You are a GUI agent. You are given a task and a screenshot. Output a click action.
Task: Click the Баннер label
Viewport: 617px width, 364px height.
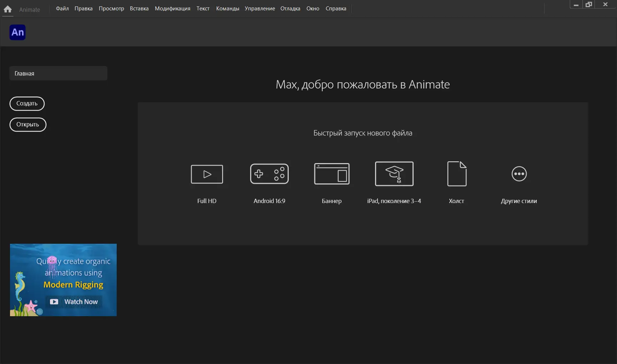pyautogui.click(x=332, y=201)
